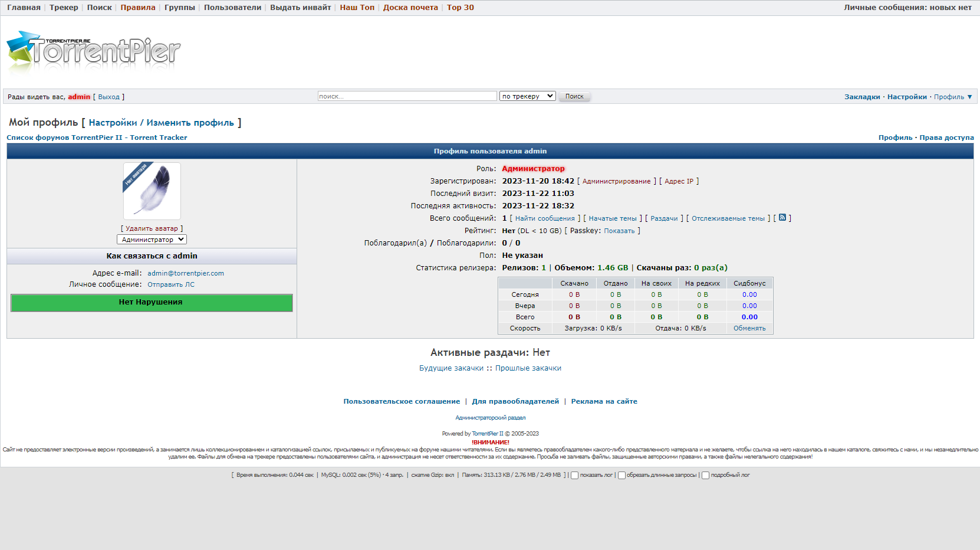Click the Выход logout link
This screenshot has width=980, height=550.
[x=108, y=97]
